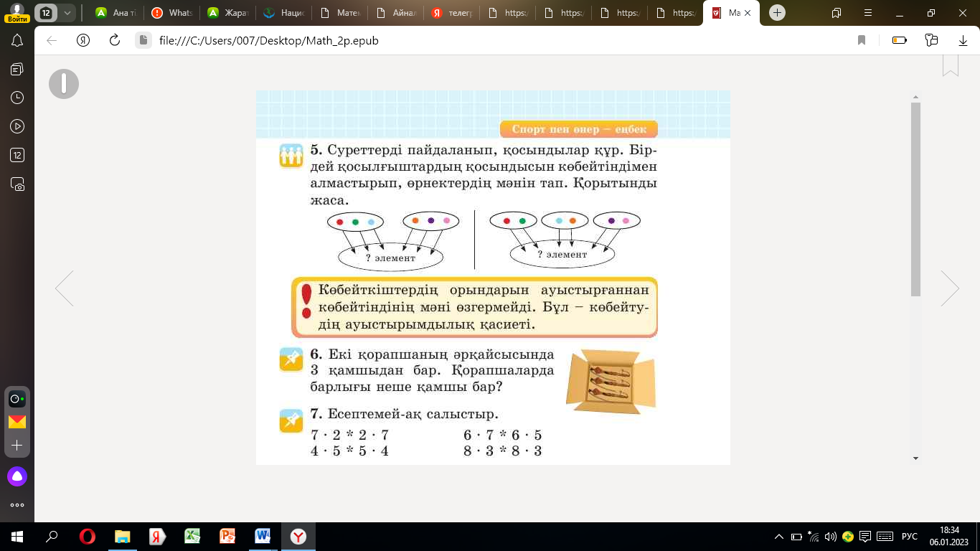Open PowerPoint from the taskbar
This screenshot has width=980, height=551.
[227, 537]
